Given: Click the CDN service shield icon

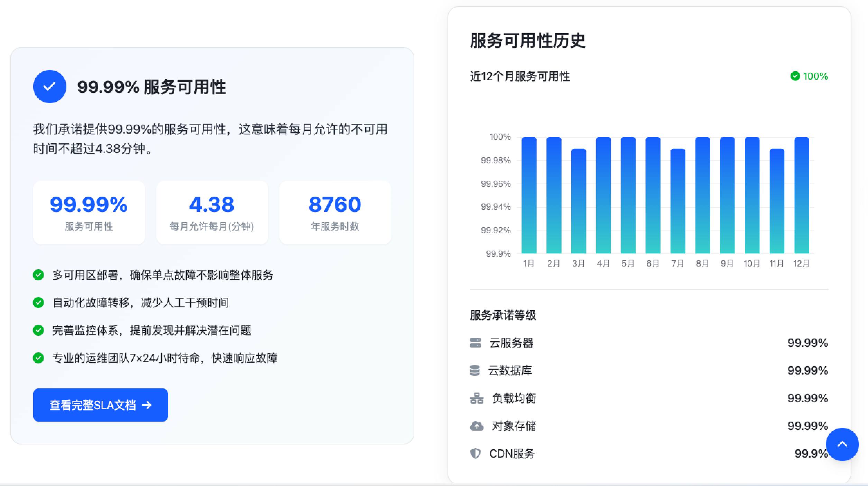Looking at the screenshot, I should (475, 453).
